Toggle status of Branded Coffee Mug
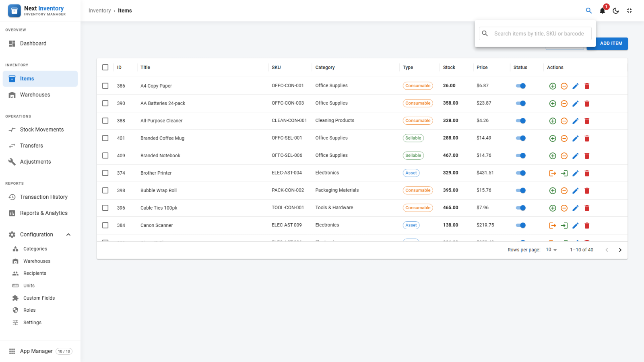644x362 pixels. tap(521, 138)
